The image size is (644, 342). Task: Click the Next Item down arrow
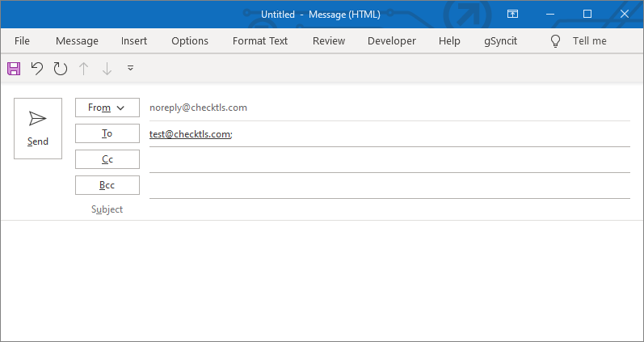pos(107,68)
